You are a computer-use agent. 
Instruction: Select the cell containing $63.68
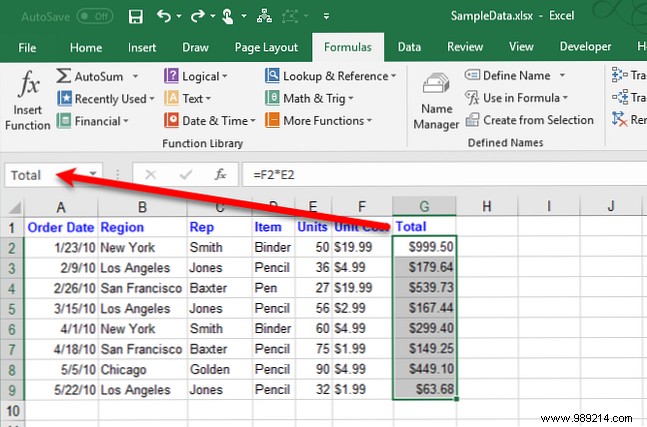424,389
